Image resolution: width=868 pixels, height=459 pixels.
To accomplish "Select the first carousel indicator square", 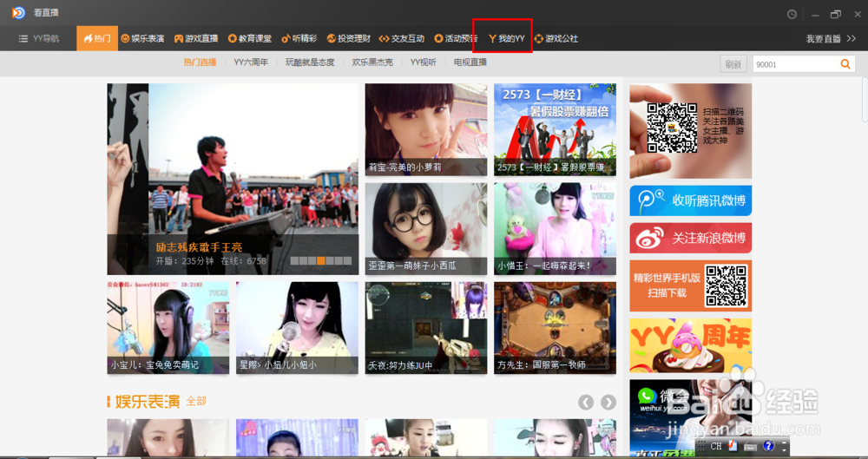I will (294, 261).
